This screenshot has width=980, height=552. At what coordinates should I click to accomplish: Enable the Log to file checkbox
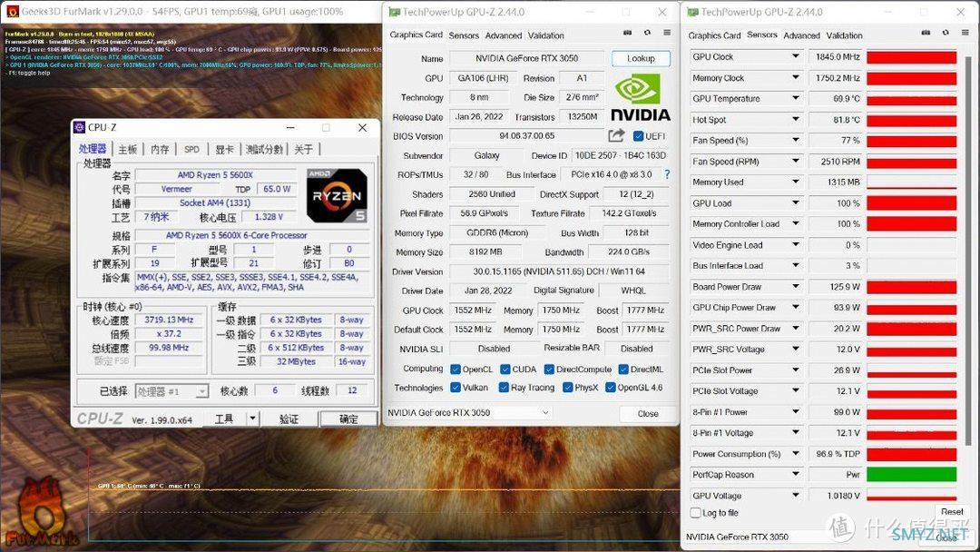pos(695,513)
